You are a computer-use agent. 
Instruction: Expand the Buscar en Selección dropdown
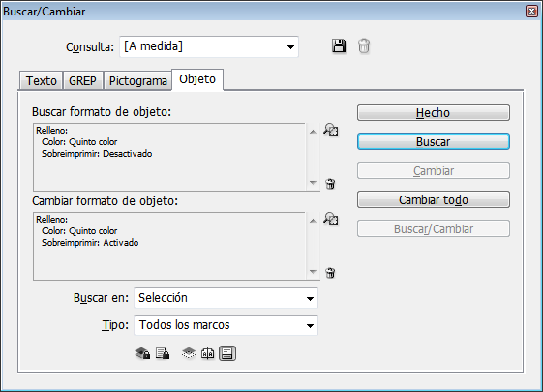click(226, 298)
